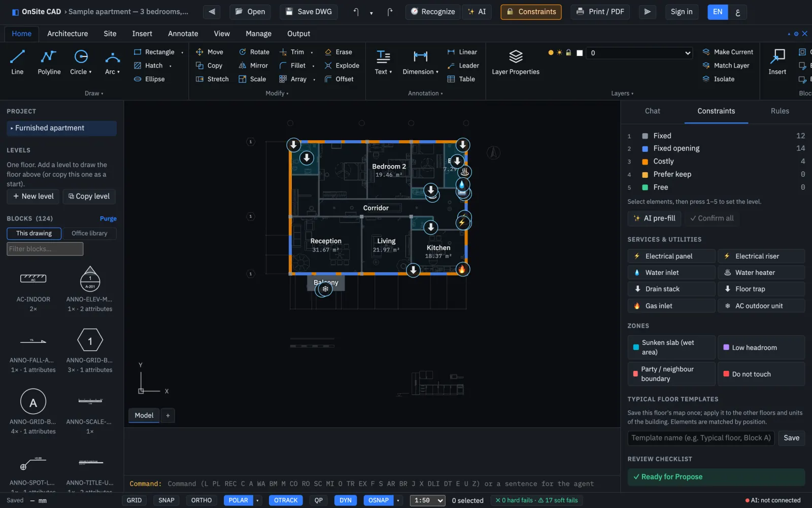Choose the Ellipse draw tool
Image resolution: width=812 pixels, height=508 pixels.
pyautogui.click(x=149, y=79)
